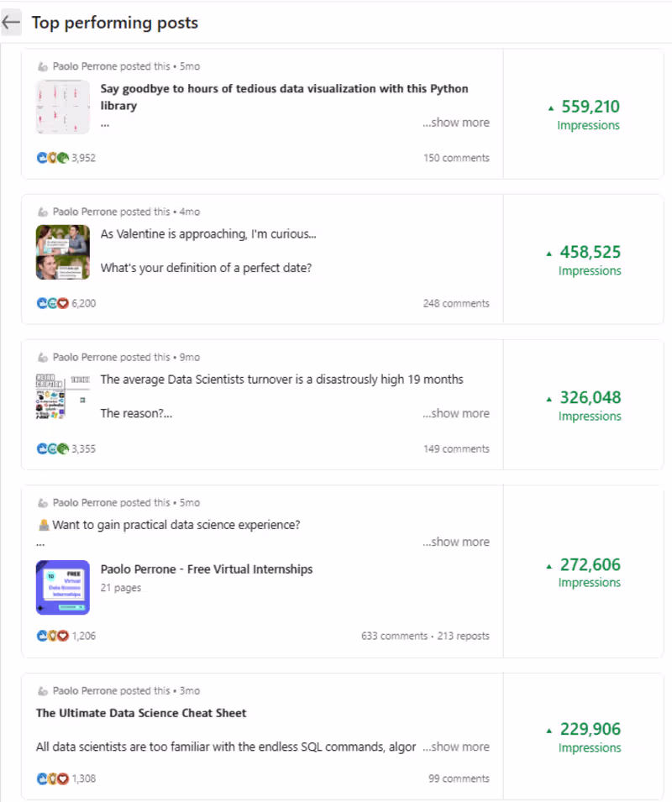The height and width of the screenshot is (802, 672).
Task: Open the 248 comments link
Action: click(456, 303)
